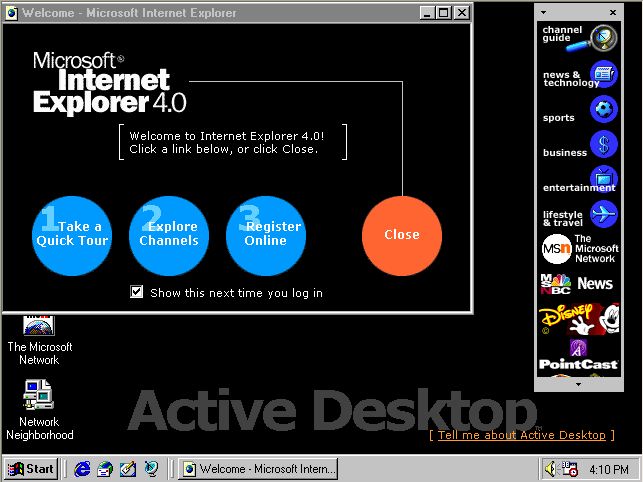Viewport: 643px width, 482px height.
Task: Click the Explore Channels circle
Action: click(x=169, y=235)
